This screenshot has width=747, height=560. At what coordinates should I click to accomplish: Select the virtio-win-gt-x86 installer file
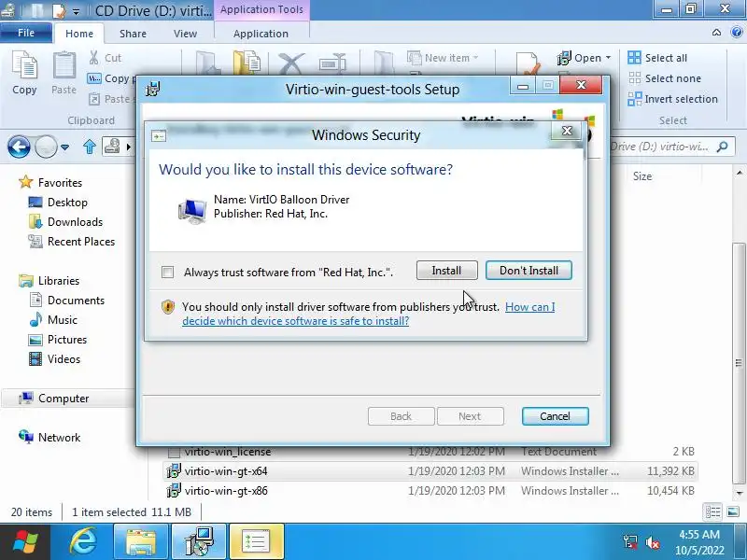430,491
